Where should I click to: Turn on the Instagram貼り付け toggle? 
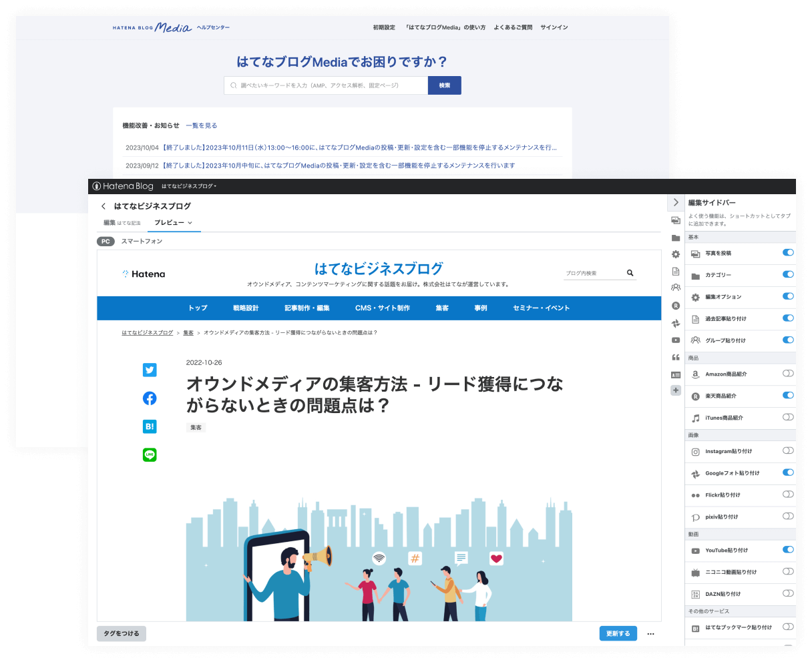point(788,451)
